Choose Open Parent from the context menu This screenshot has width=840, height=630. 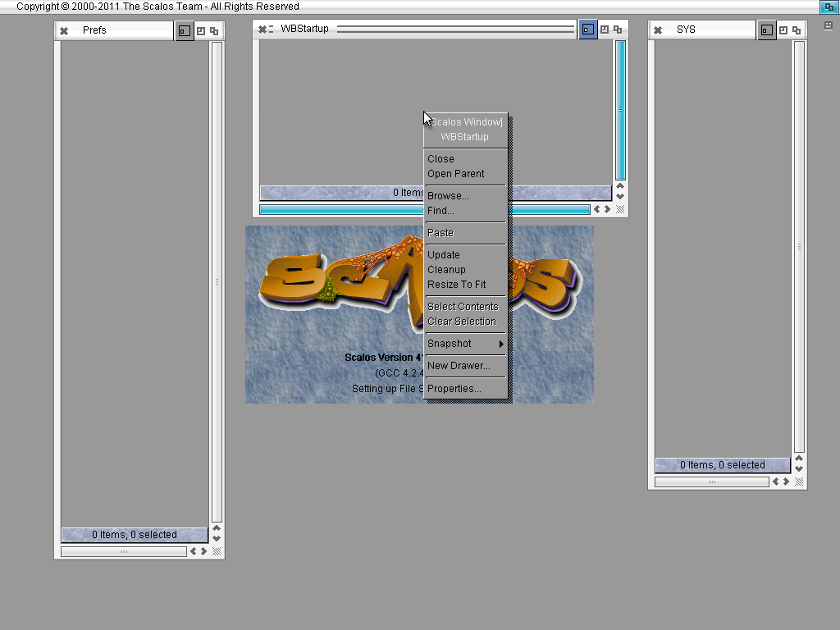pyautogui.click(x=455, y=174)
